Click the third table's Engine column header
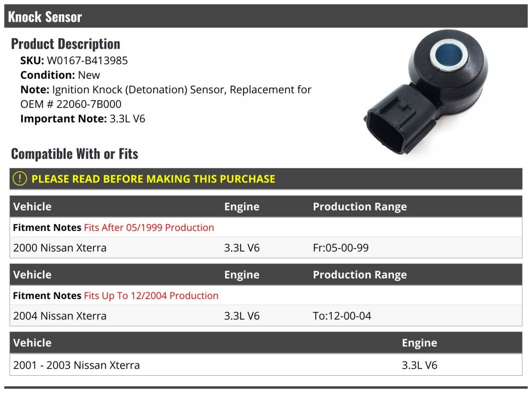 pyautogui.click(x=419, y=343)
